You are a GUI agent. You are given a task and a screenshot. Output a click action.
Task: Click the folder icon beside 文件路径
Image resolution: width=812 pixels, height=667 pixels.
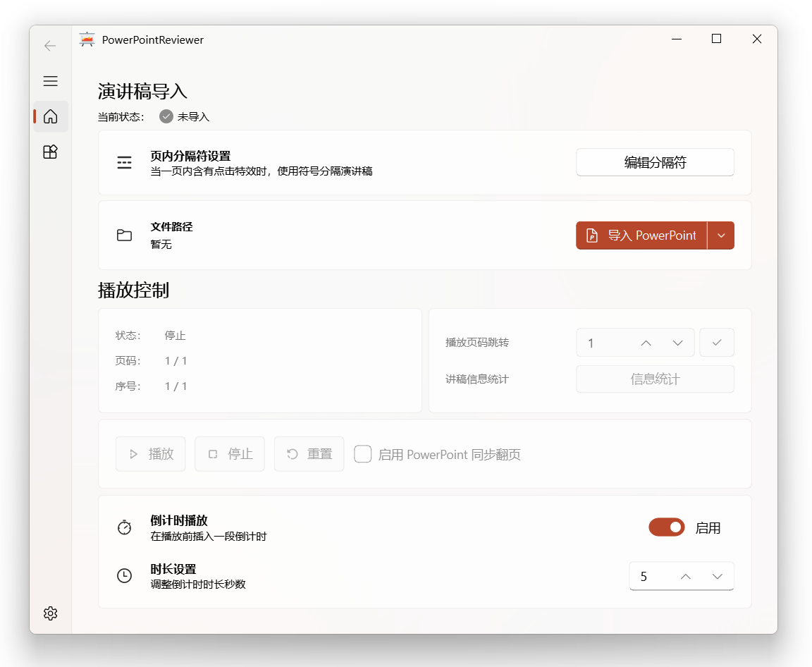click(125, 235)
